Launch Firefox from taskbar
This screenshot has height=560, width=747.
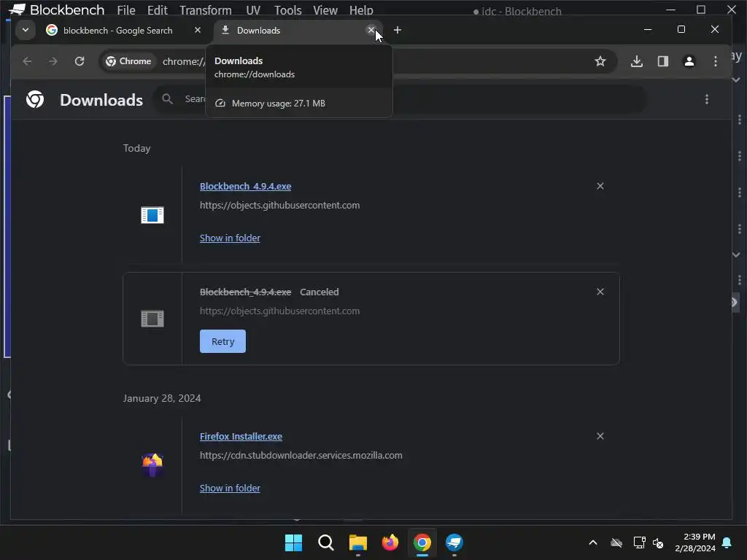click(x=390, y=542)
